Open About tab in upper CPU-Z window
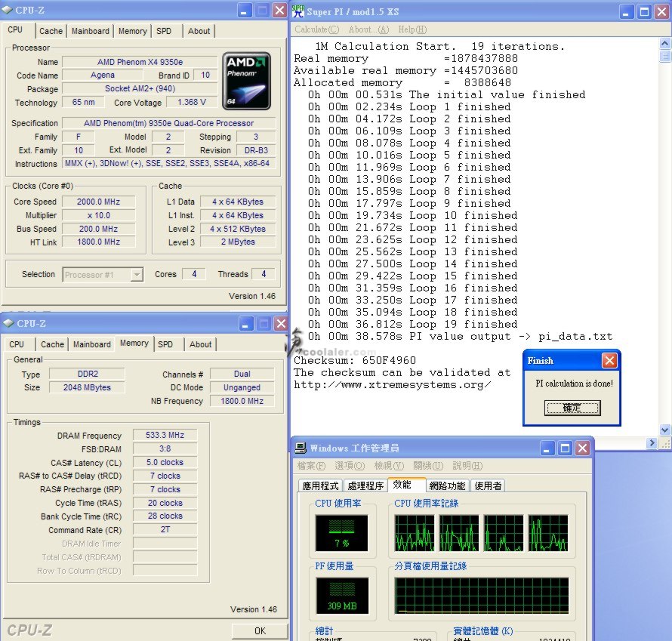This screenshot has height=641, width=672. [199, 31]
